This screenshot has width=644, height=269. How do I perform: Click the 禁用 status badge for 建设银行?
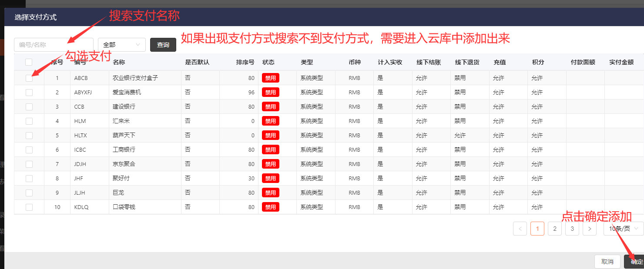click(x=270, y=107)
